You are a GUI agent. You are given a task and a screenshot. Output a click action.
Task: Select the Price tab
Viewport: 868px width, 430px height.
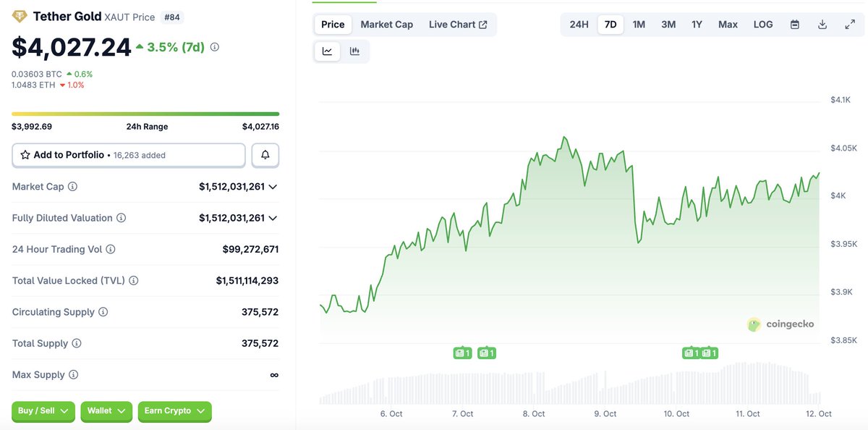[332, 24]
